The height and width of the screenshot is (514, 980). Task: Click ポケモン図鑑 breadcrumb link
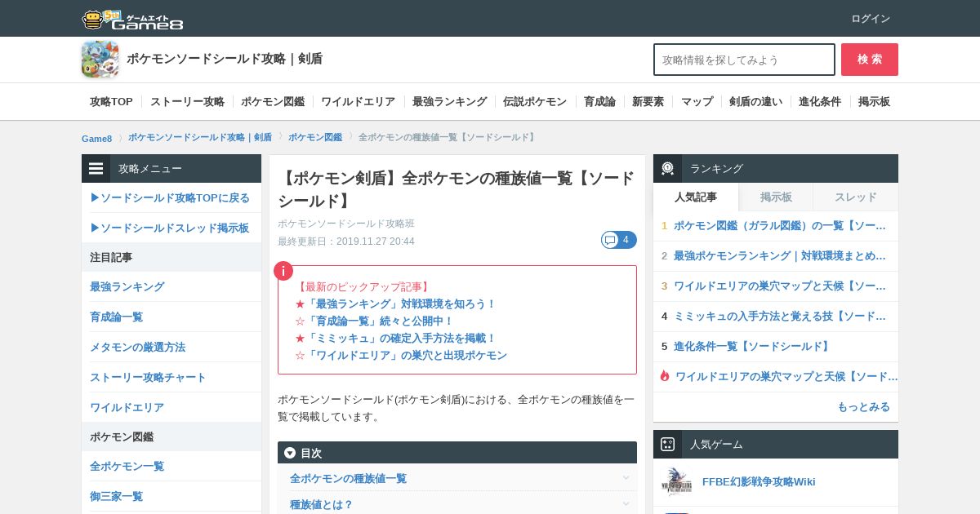click(315, 137)
